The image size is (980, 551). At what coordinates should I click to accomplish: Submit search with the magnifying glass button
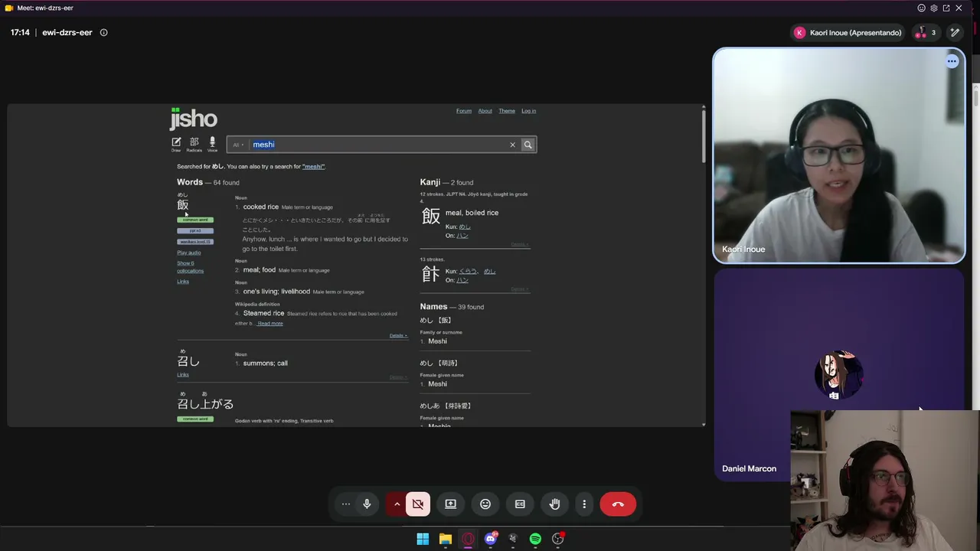pyautogui.click(x=528, y=145)
